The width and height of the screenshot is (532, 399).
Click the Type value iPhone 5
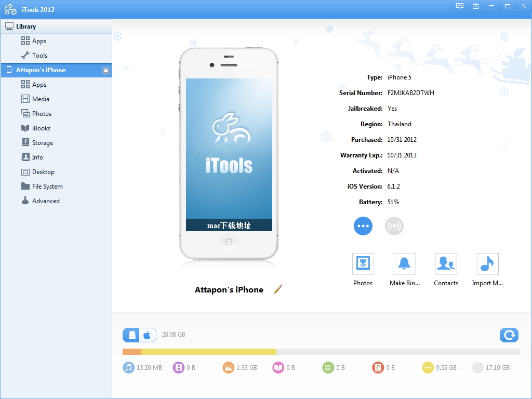[400, 77]
